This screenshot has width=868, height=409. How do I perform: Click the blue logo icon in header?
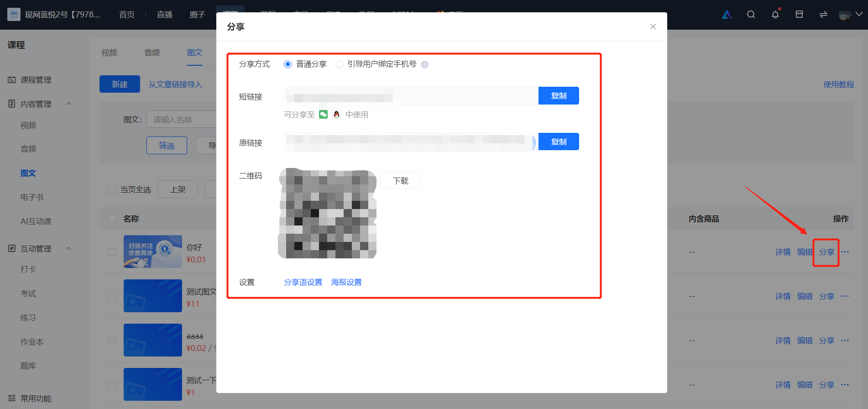pyautogui.click(x=727, y=15)
